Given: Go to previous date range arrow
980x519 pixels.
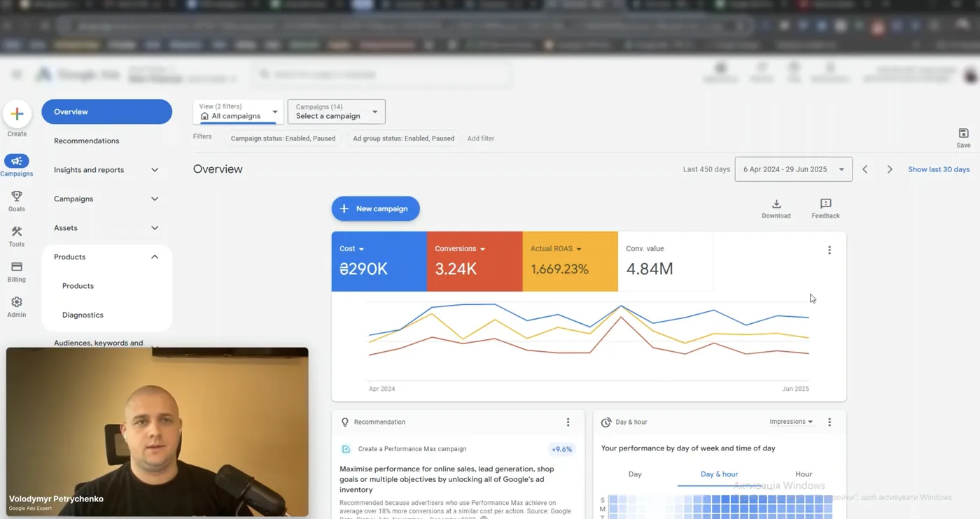Looking at the screenshot, I should [x=865, y=169].
